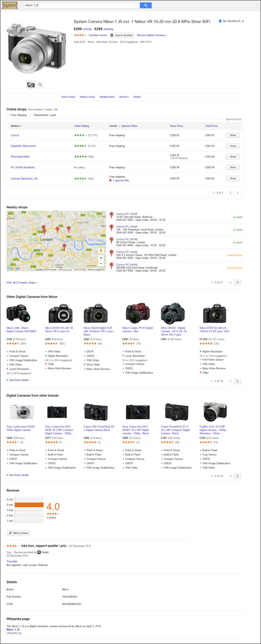Collapse other brands See fewer details
The height and width of the screenshot is (644, 261).
[19, 475]
